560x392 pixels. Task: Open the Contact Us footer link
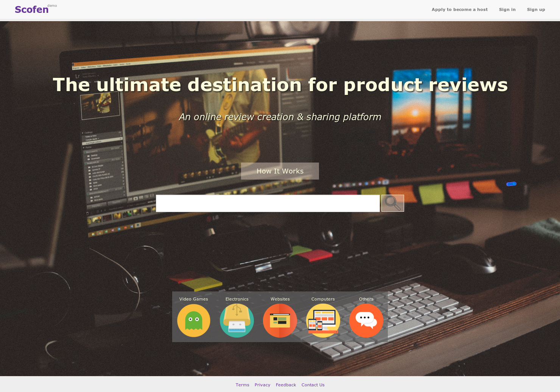click(x=313, y=385)
